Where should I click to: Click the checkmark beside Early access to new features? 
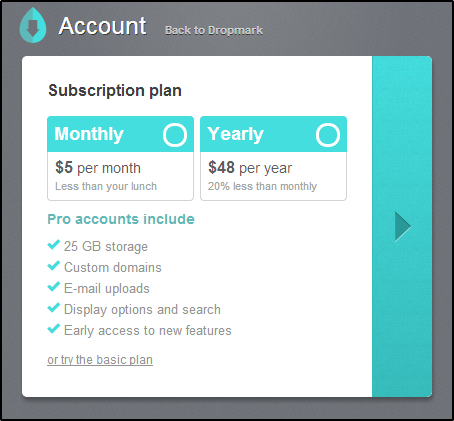(x=54, y=329)
